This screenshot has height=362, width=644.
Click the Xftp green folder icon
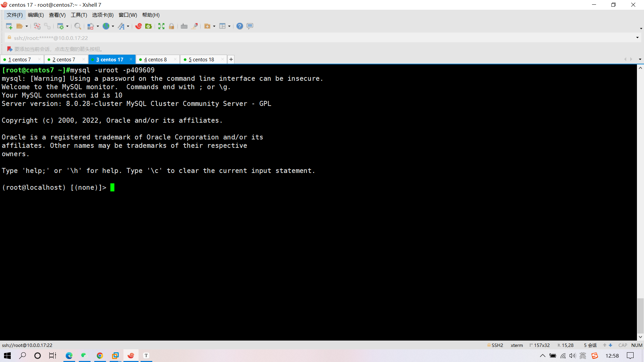[x=149, y=26]
